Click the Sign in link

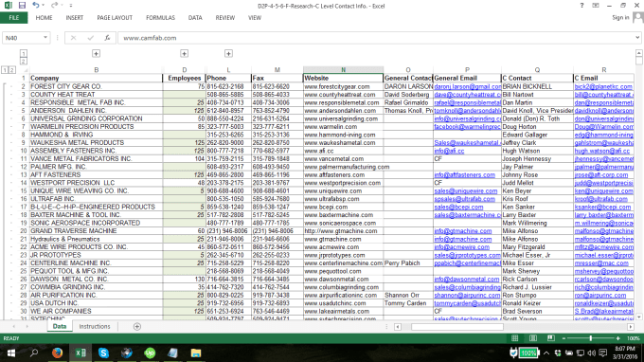(620, 17)
